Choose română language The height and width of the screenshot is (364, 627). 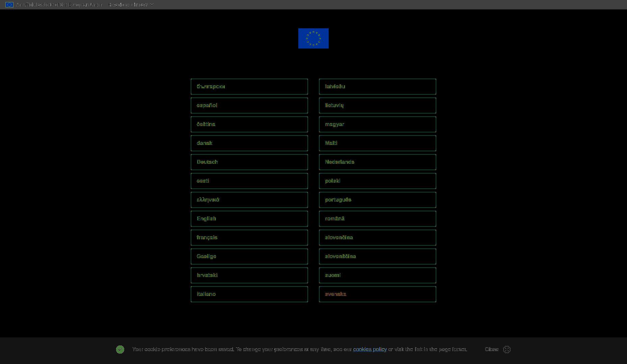click(378, 219)
